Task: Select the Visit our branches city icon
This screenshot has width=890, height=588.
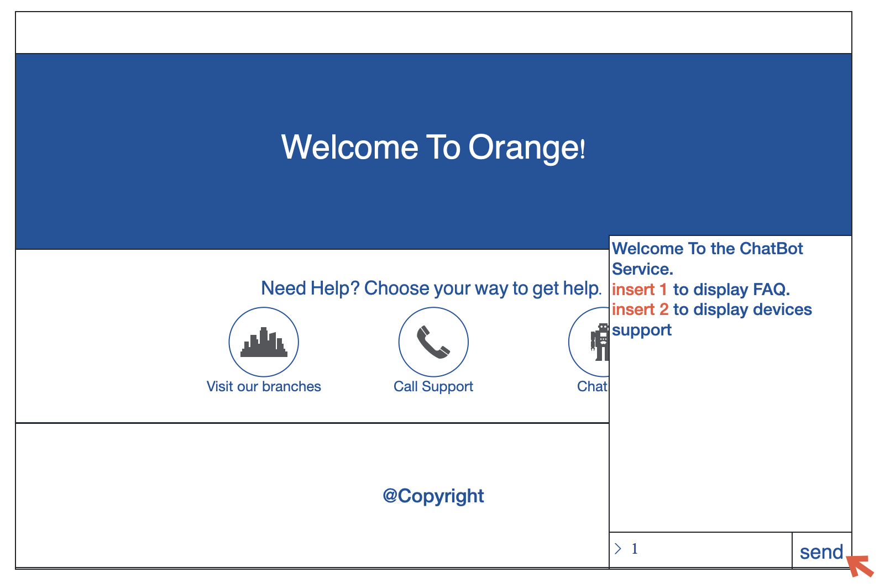Action: click(x=264, y=342)
